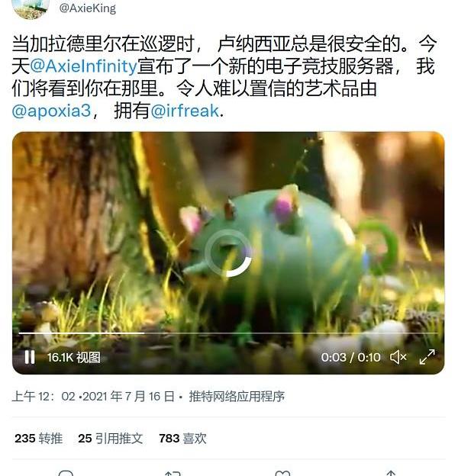Click the reply comment icon

click(x=66, y=473)
